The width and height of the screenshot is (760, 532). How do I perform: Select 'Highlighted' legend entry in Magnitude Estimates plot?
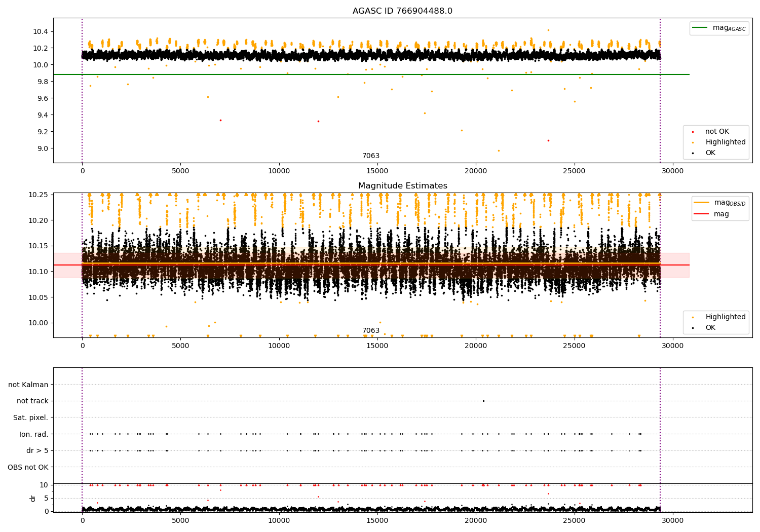725,317
